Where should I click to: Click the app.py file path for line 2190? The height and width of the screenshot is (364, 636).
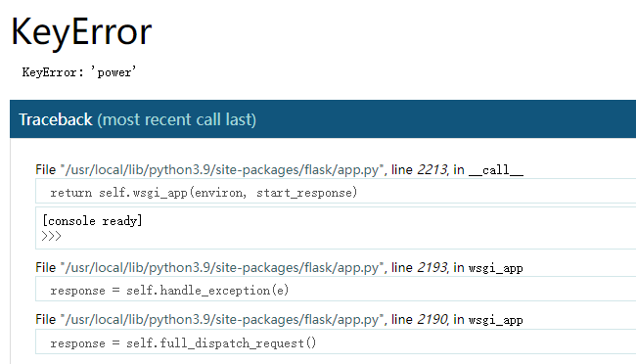click(222, 320)
